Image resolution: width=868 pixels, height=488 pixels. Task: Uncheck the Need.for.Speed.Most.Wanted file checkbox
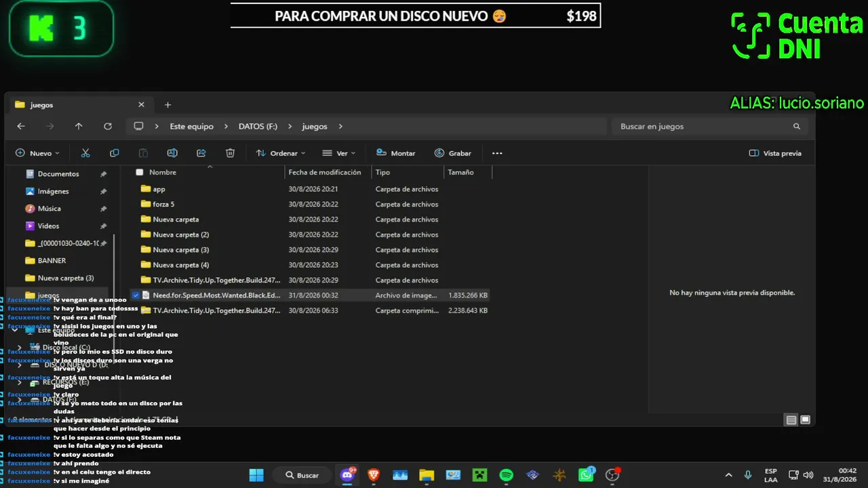[x=136, y=296]
